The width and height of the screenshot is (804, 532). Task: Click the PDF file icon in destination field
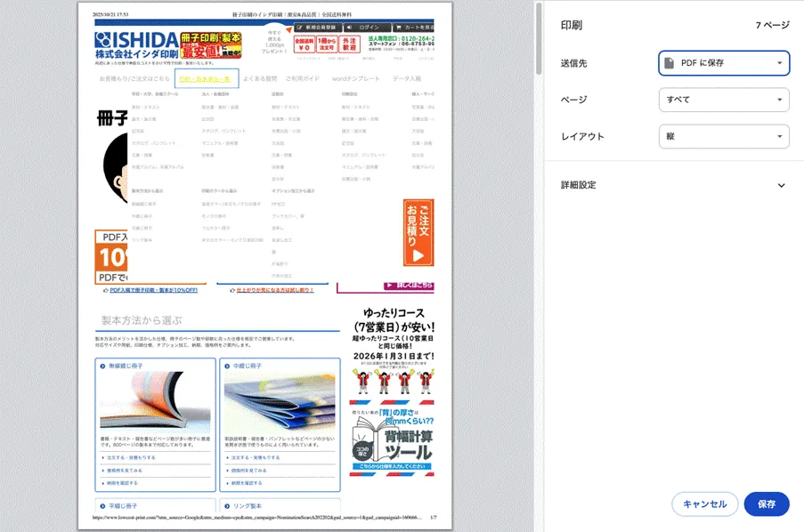click(x=670, y=63)
